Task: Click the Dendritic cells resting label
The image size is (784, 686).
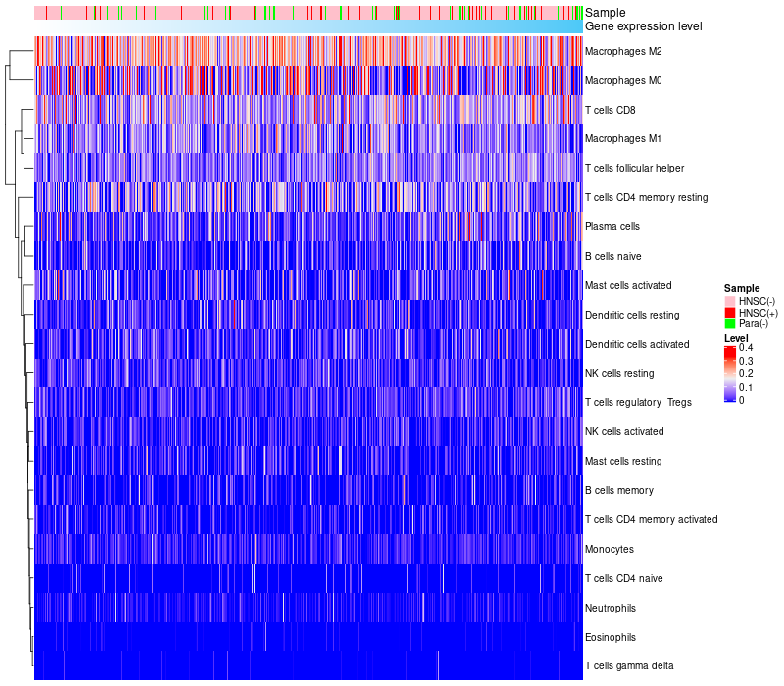Action: point(632,315)
